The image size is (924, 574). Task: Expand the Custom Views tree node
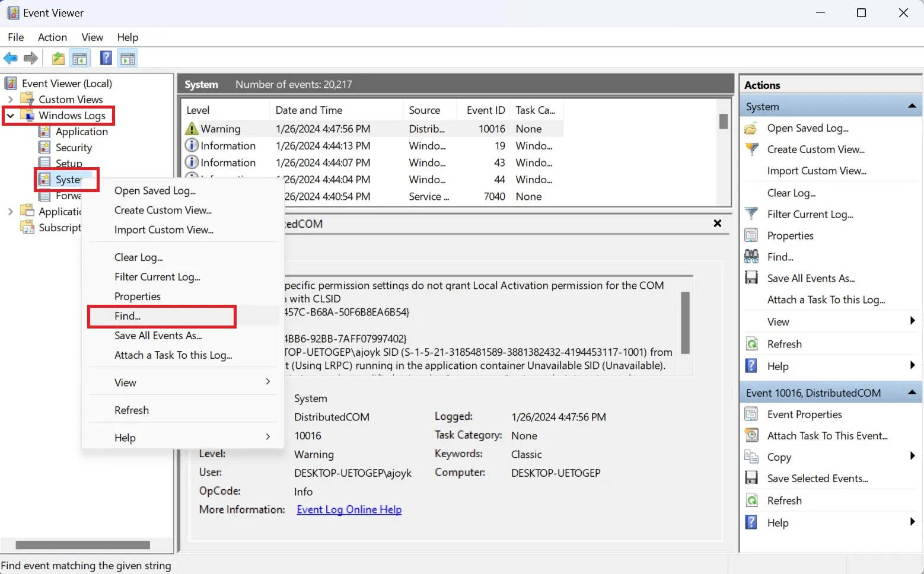(x=11, y=100)
